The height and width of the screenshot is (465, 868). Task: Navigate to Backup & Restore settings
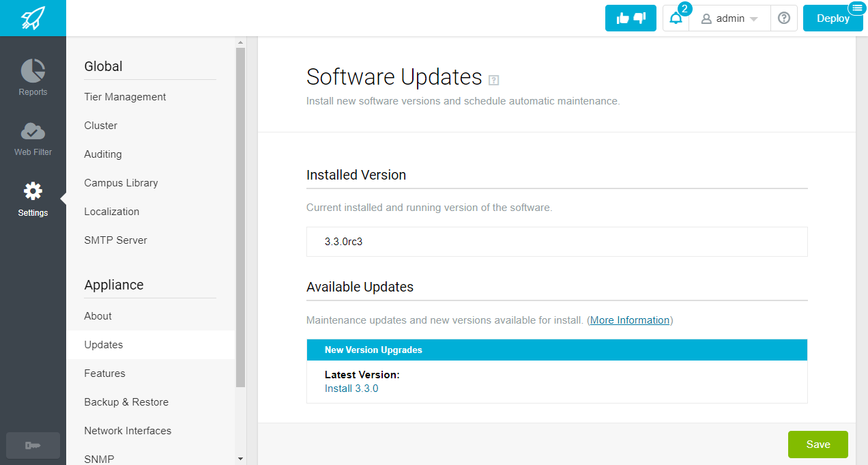(126, 401)
